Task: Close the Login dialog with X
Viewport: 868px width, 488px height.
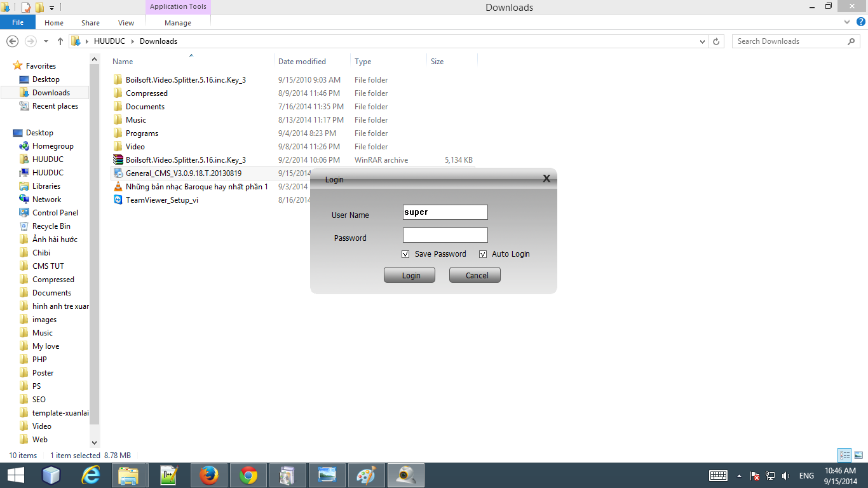Action: (546, 179)
